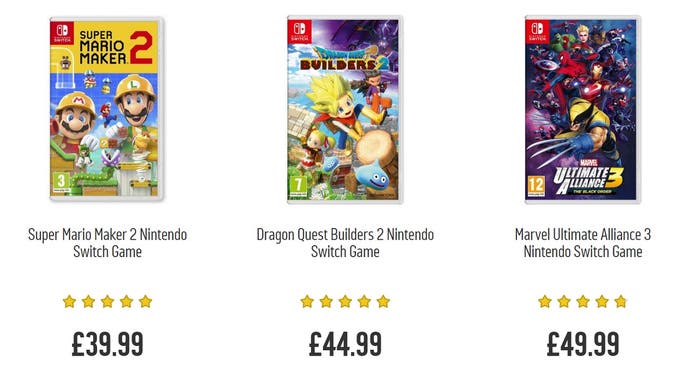The width and height of the screenshot is (690, 388).
Task: Select the £44.99 price
Action: pyautogui.click(x=345, y=344)
